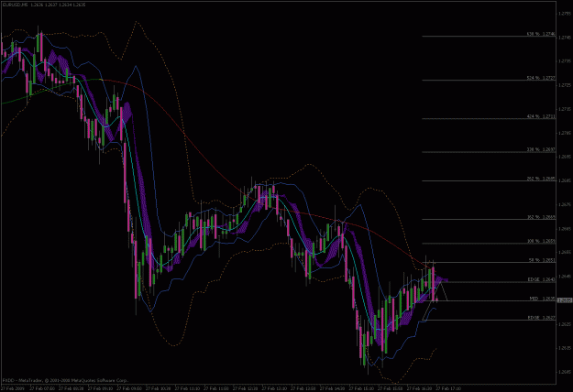Screen dimensions: 573x392
Task: Select the 524 % 1.2727 Fibonacci label
Action: click(x=541, y=78)
